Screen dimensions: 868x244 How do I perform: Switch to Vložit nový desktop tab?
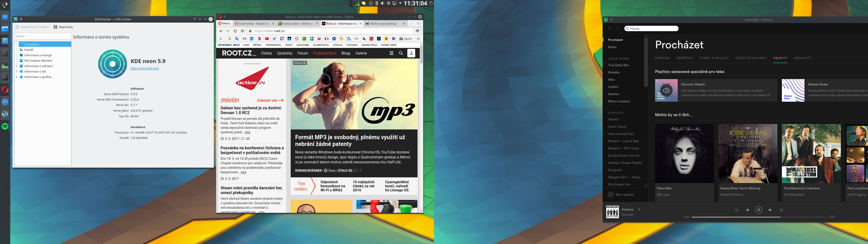tap(385, 23)
